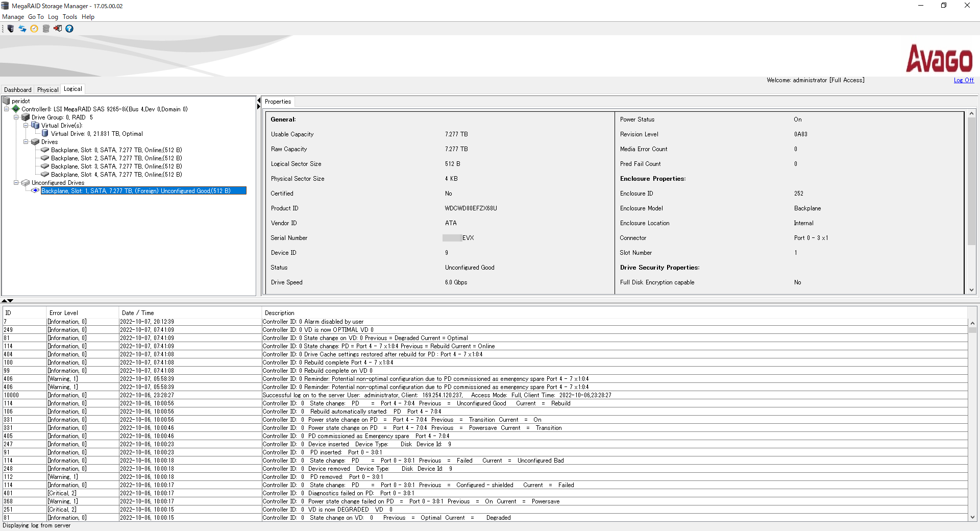This screenshot has height=531, width=980.
Task: Select the Logical tab
Action: 73,89
